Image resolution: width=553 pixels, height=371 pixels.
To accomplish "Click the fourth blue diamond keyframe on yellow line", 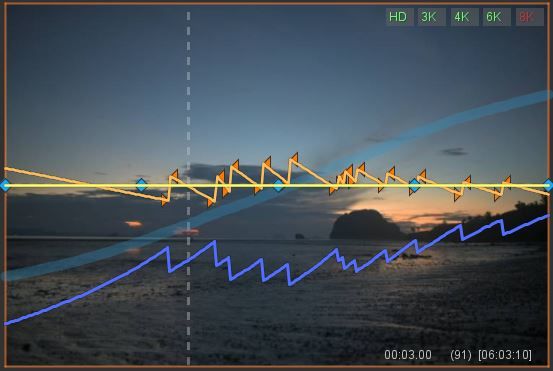I will click(x=414, y=185).
